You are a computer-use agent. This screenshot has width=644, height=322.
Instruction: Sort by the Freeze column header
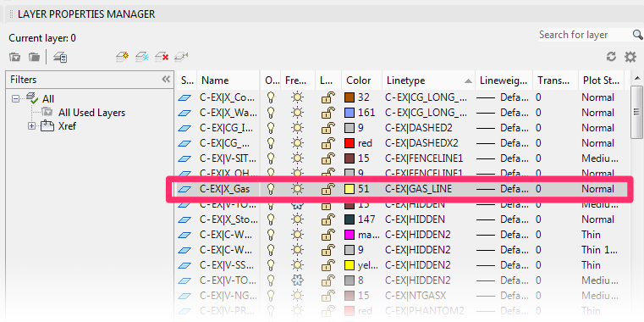[297, 80]
